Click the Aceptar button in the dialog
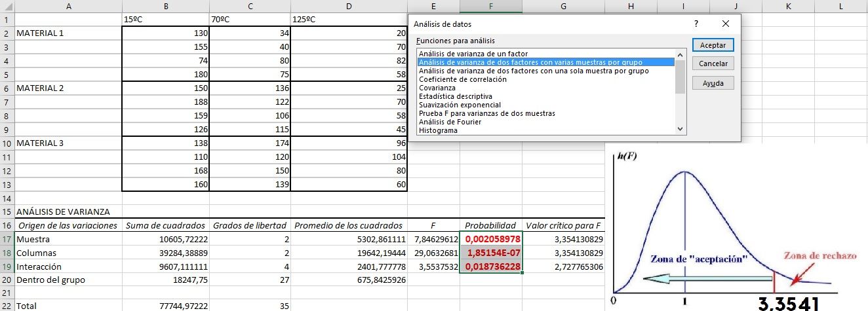Screen dimensions: 868x311 pyautogui.click(x=713, y=45)
